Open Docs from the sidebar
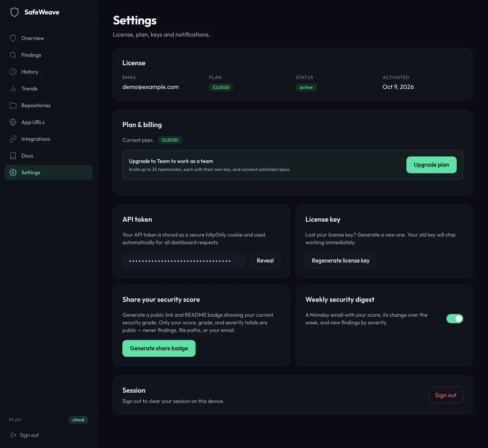Image resolution: width=488 pixels, height=448 pixels. pyautogui.click(x=48, y=156)
